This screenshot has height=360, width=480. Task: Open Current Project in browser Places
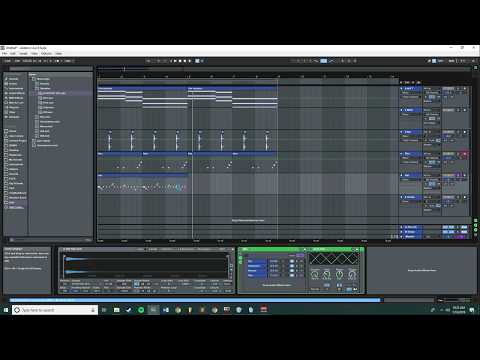pyautogui.click(x=16, y=141)
